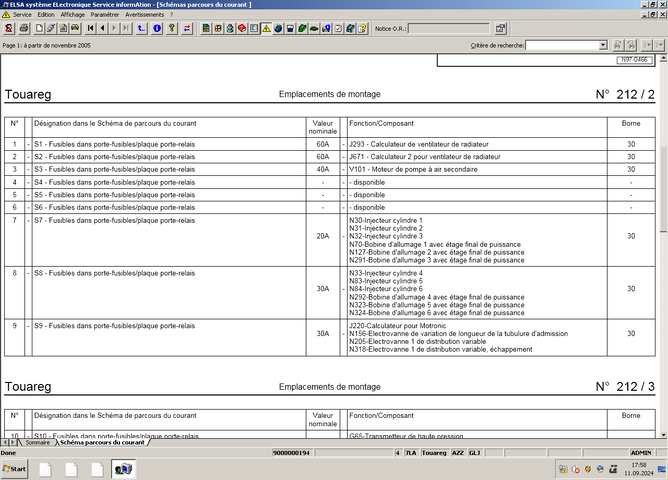Click the blank new document toolbar icon
This screenshot has height=480, width=668.
(39, 29)
